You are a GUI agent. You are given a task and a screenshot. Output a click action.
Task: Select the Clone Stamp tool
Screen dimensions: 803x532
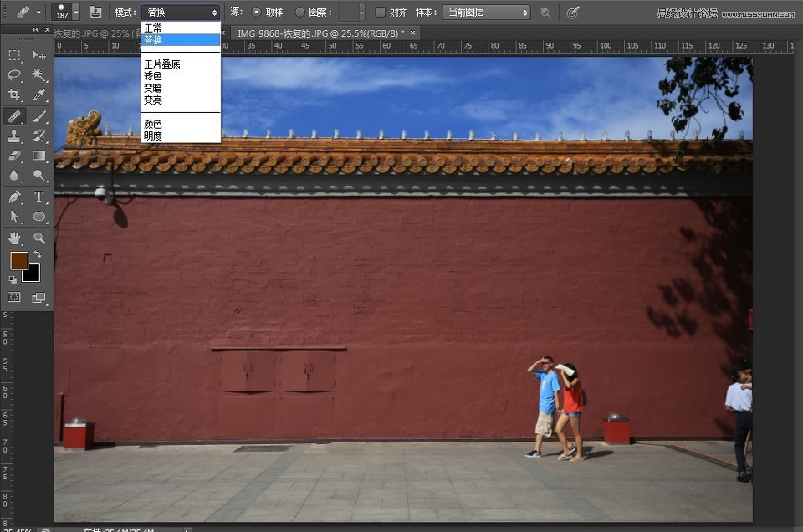pos(13,136)
